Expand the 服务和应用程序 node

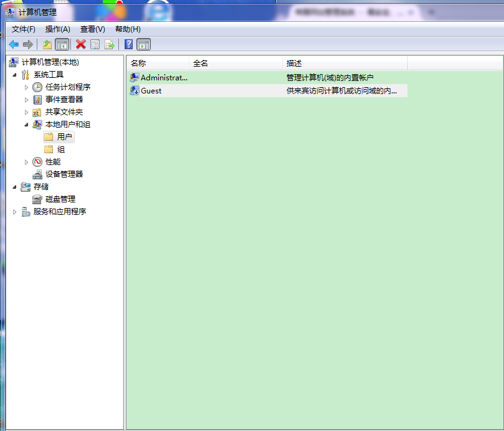(14, 212)
